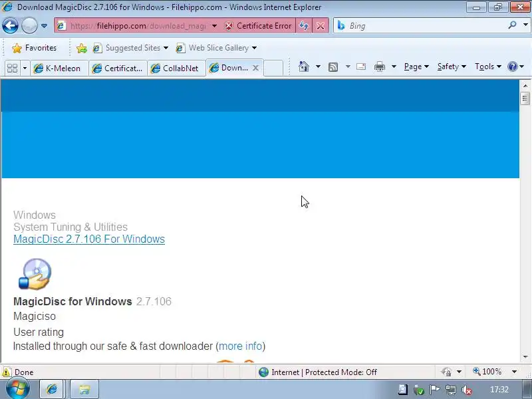532x399 pixels.
Task: Click the 'User rating' label
Action: coord(39,332)
